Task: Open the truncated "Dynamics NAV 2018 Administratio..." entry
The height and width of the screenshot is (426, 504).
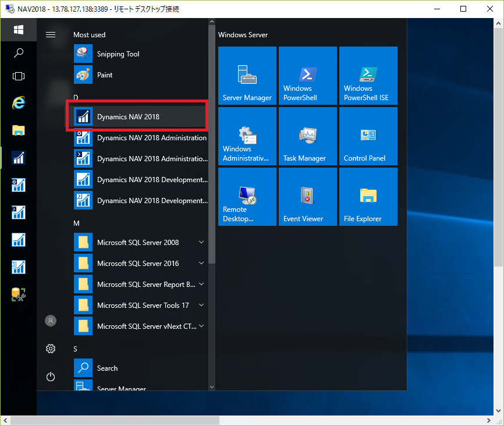Action: (x=141, y=158)
